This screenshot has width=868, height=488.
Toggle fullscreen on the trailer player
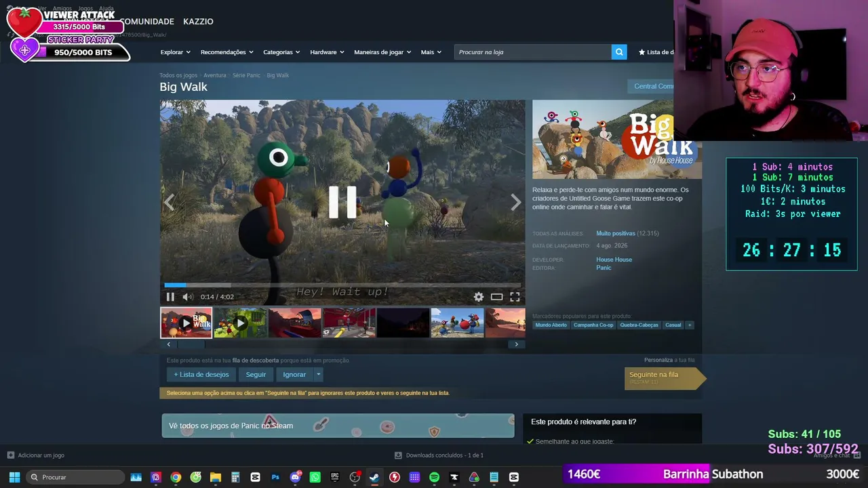(x=515, y=297)
